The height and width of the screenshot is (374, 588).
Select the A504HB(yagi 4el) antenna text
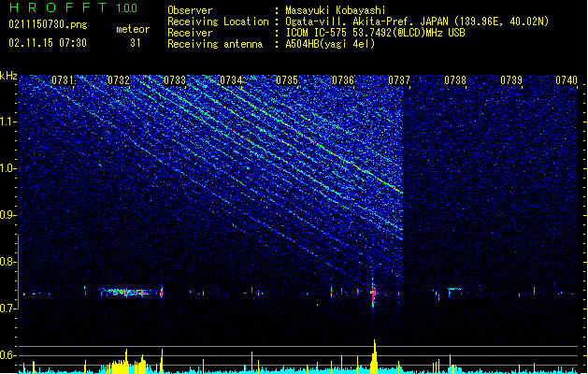[x=330, y=44]
